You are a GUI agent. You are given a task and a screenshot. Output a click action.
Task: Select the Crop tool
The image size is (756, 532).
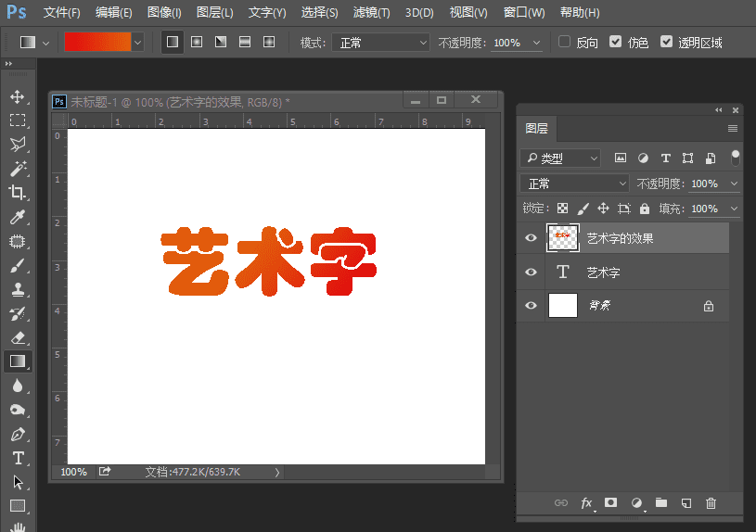point(18,193)
